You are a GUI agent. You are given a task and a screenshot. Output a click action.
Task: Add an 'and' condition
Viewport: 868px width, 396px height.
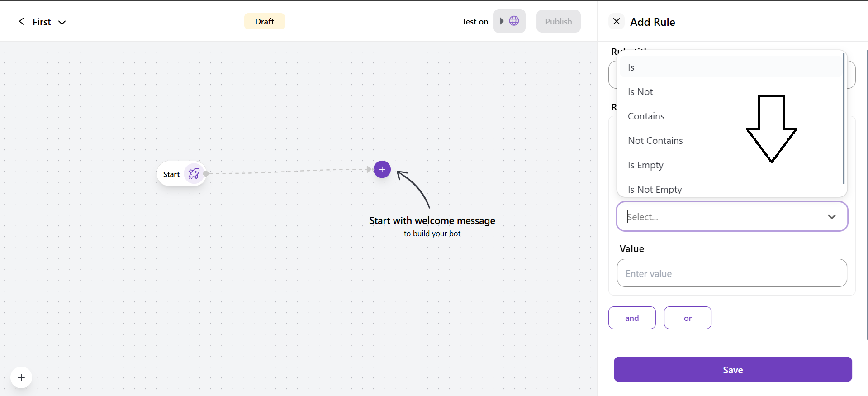click(x=631, y=318)
